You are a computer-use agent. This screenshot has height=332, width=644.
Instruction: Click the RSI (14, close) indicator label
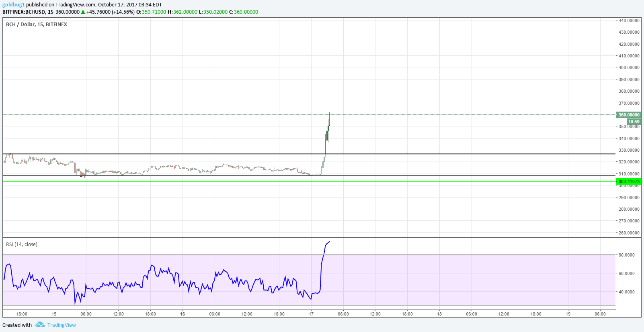coord(22,244)
